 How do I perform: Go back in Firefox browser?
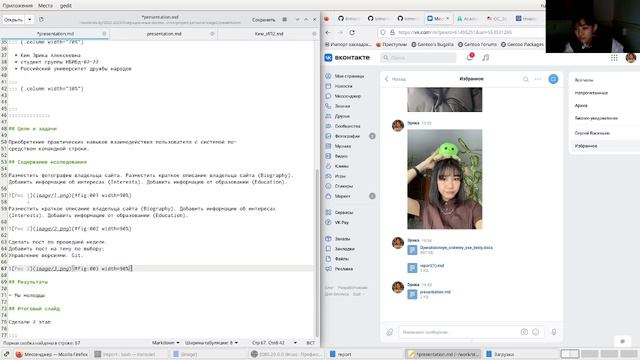click(328, 32)
